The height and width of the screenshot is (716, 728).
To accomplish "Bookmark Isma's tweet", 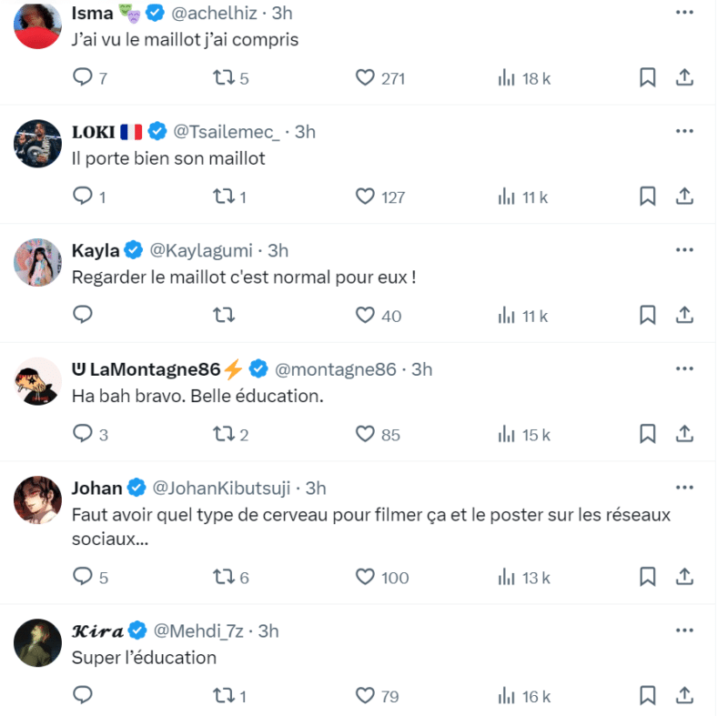I will [647, 78].
